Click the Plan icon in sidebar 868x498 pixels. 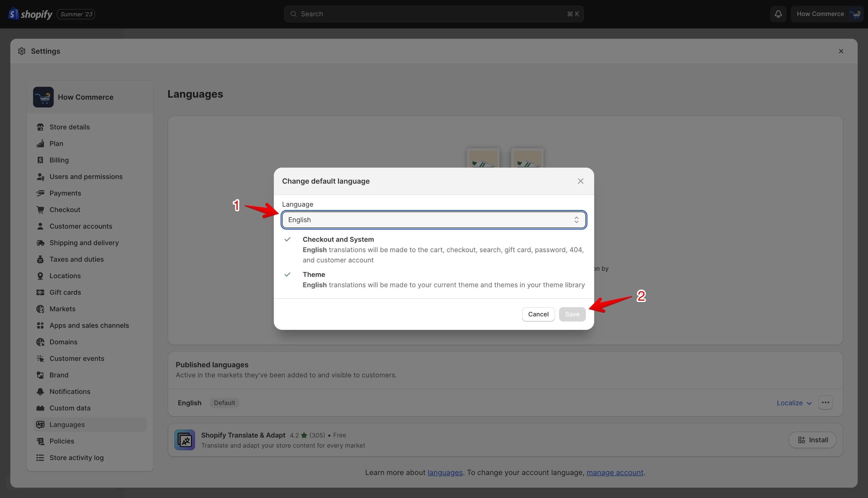pyautogui.click(x=40, y=143)
